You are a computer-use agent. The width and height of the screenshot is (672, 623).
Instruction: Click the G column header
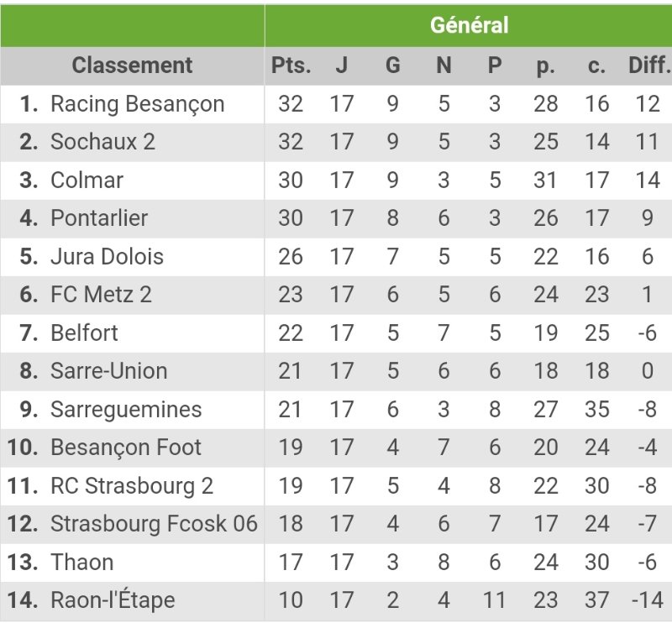(x=393, y=65)
